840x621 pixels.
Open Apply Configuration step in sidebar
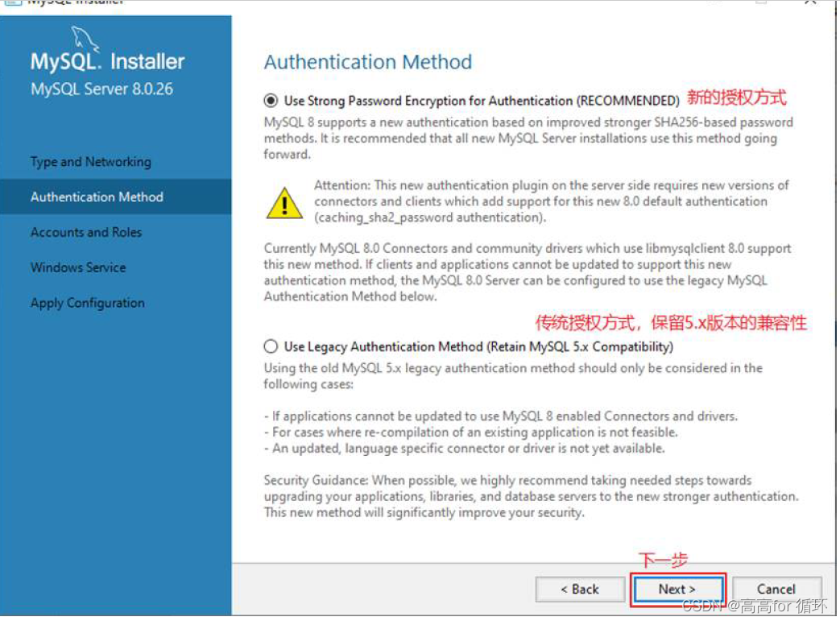87,303
